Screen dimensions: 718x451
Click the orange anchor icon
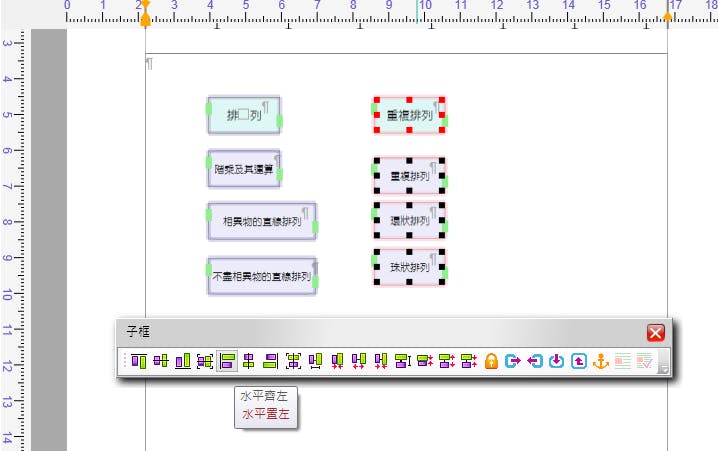601,361
